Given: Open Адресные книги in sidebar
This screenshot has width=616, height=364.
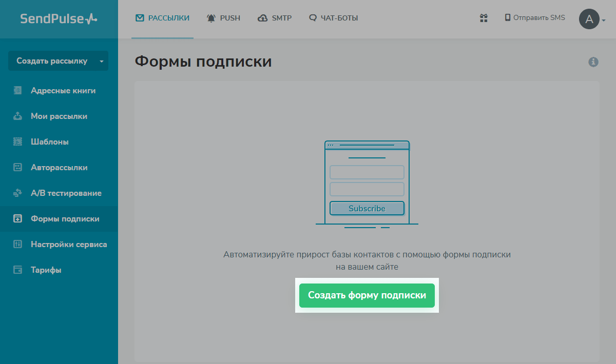Looking at the screenshot, I should (59, 91).
